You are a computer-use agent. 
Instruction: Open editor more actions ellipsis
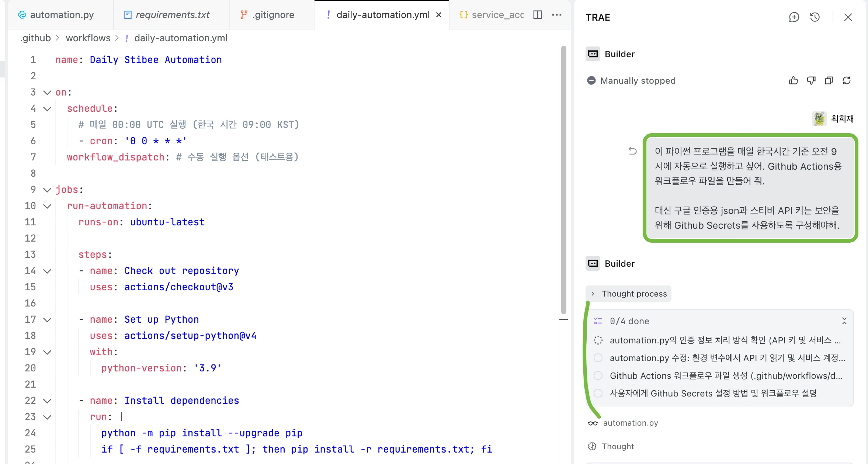tap(557, 15)
